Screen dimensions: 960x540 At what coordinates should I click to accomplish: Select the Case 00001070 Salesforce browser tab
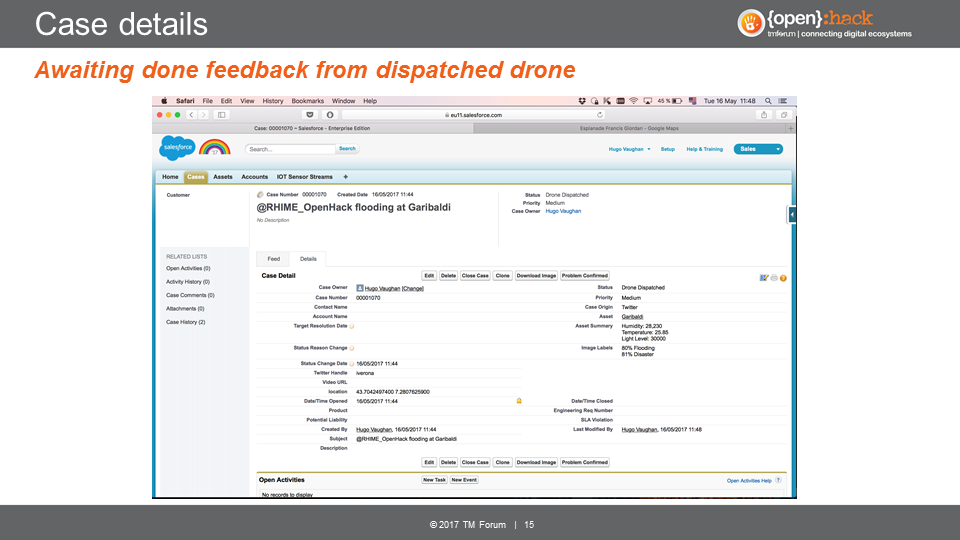point(312,129)
